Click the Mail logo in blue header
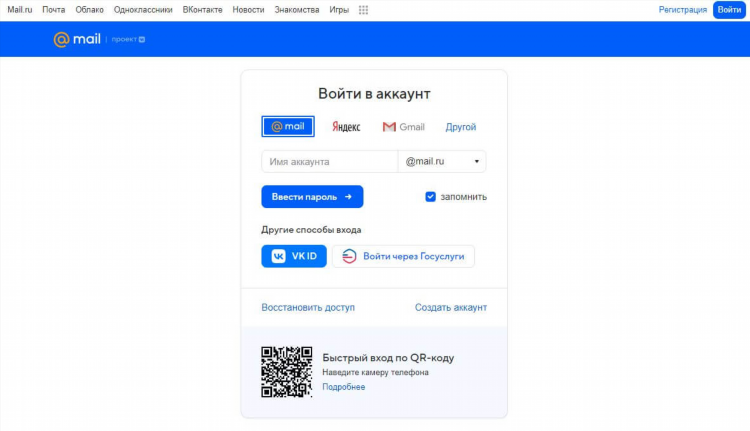The width and height of the screenshot is (750, 431). tap(77, 39)
